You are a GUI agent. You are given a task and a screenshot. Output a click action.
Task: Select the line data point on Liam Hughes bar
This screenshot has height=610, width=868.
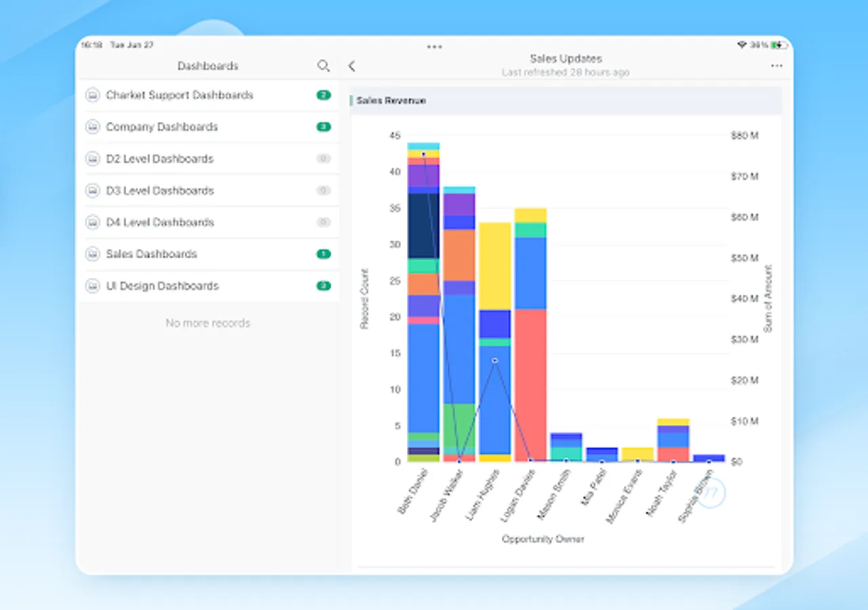tap(495, 361)
